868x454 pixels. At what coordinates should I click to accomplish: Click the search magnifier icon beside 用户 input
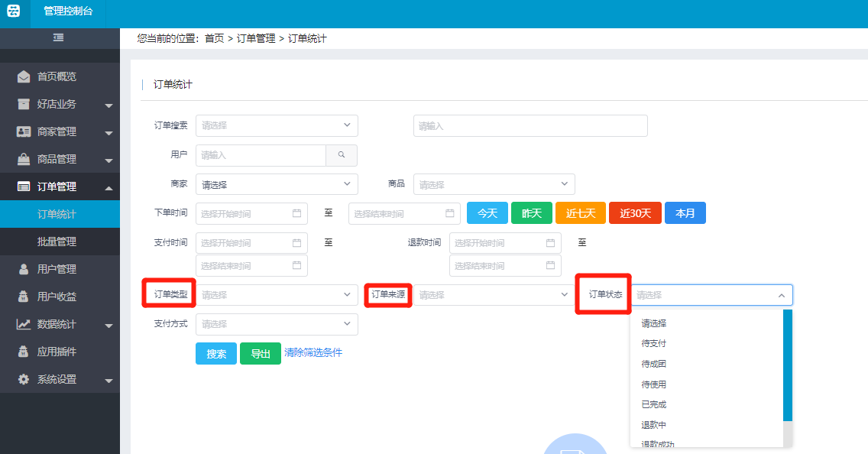tap(342, 155)
